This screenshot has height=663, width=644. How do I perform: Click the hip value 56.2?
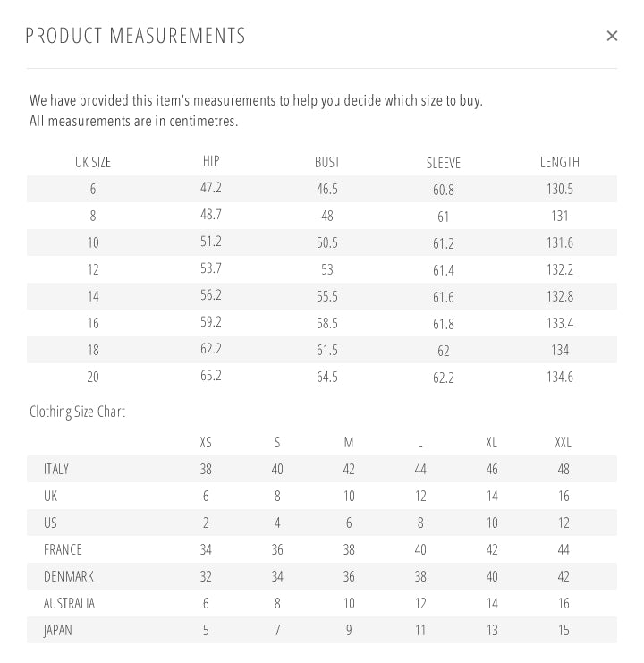click(x=211, y=295)
